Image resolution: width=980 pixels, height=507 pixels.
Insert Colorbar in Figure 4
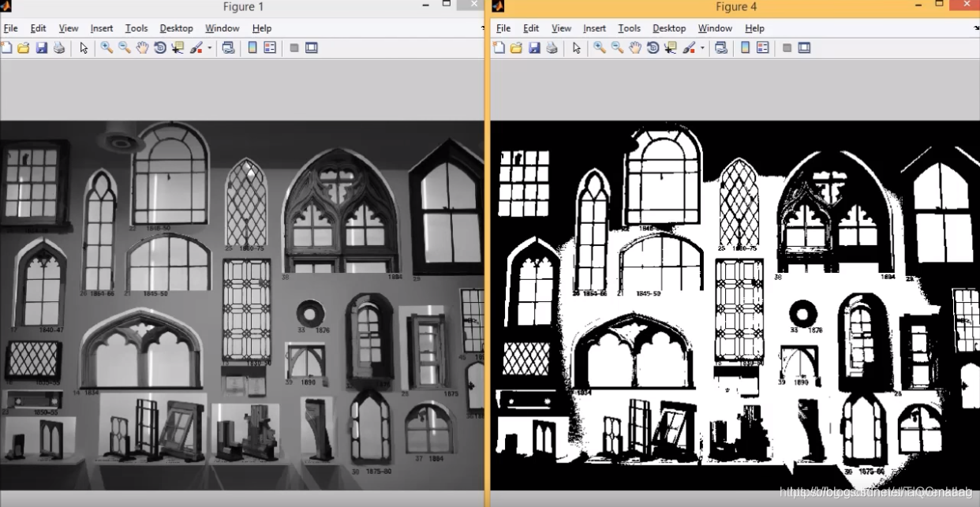coord(745,48)
